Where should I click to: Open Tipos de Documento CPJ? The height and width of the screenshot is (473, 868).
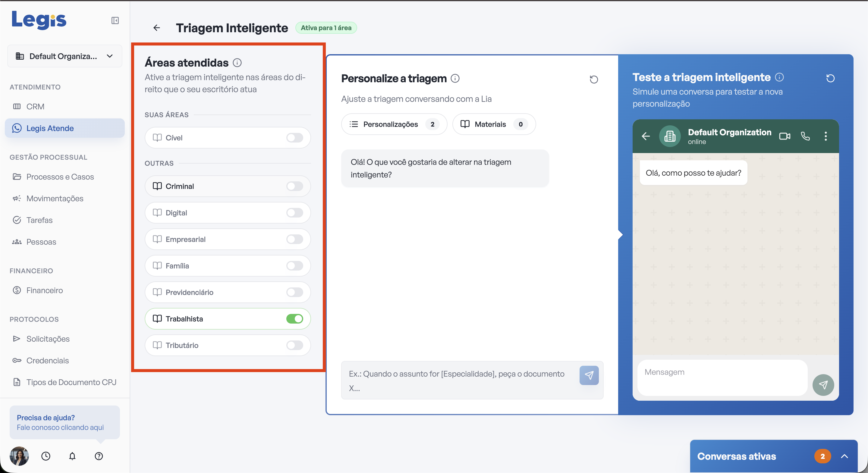point(65,382)
